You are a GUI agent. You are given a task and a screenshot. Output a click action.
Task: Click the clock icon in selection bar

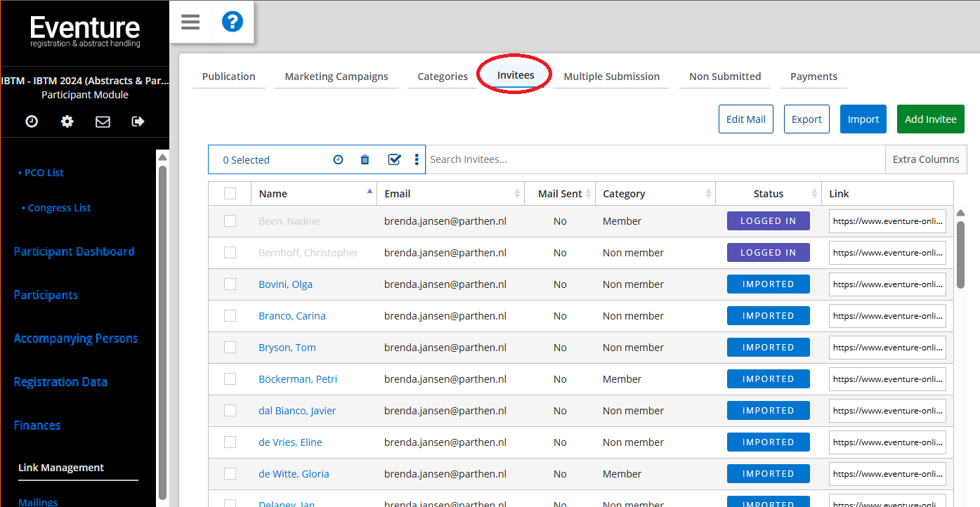338,160
